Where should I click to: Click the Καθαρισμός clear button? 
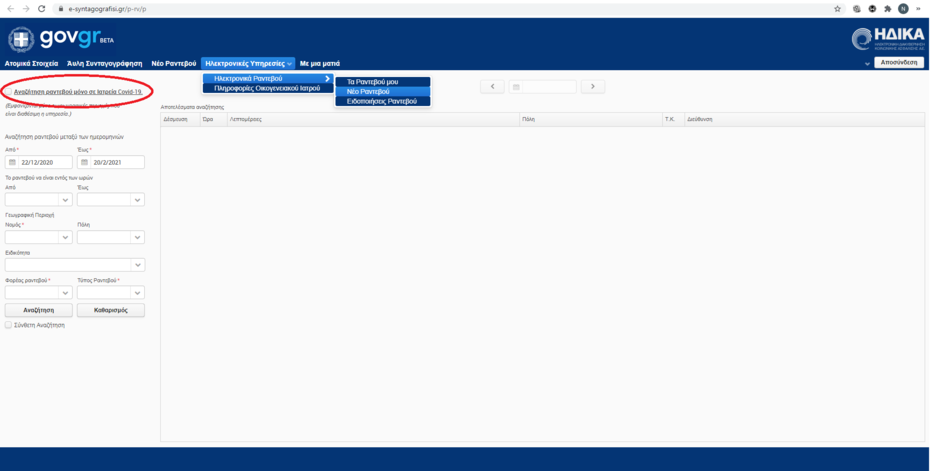111,310
